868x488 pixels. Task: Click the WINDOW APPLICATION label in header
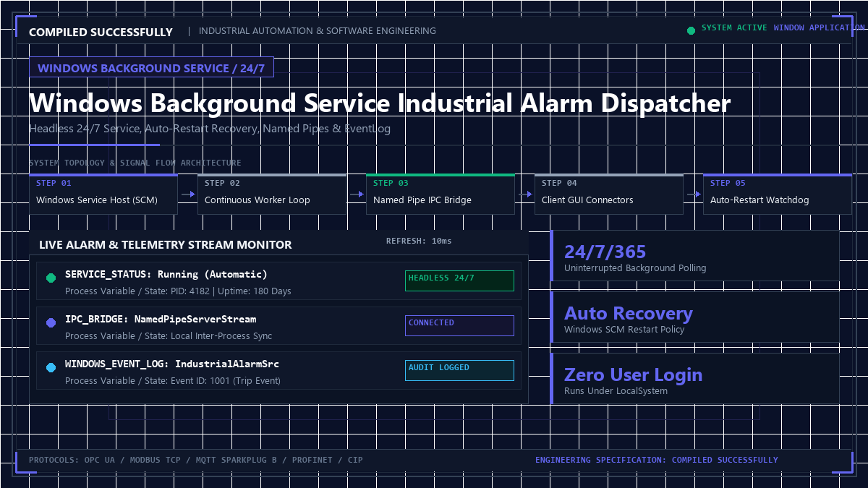pos(819,27)
